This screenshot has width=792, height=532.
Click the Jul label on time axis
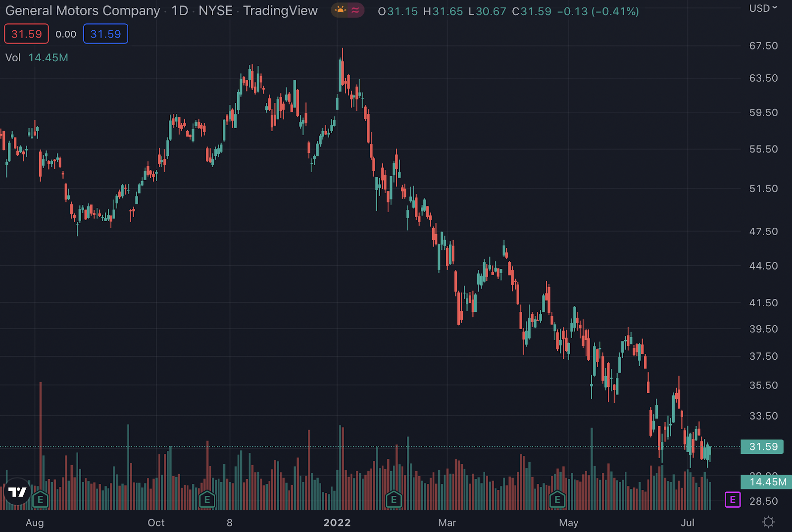click(688, 523)
